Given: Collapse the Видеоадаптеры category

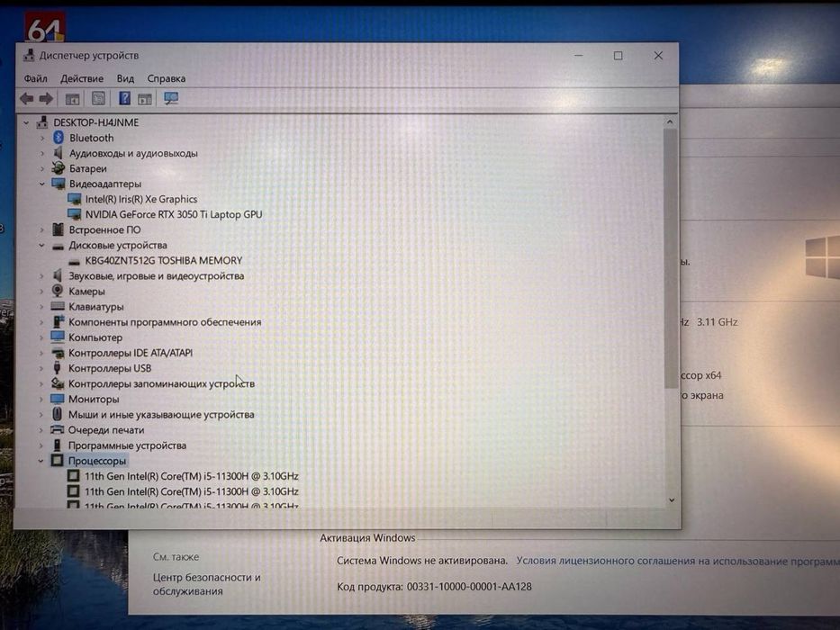Looking at the screenshot, I should [41, 184].
